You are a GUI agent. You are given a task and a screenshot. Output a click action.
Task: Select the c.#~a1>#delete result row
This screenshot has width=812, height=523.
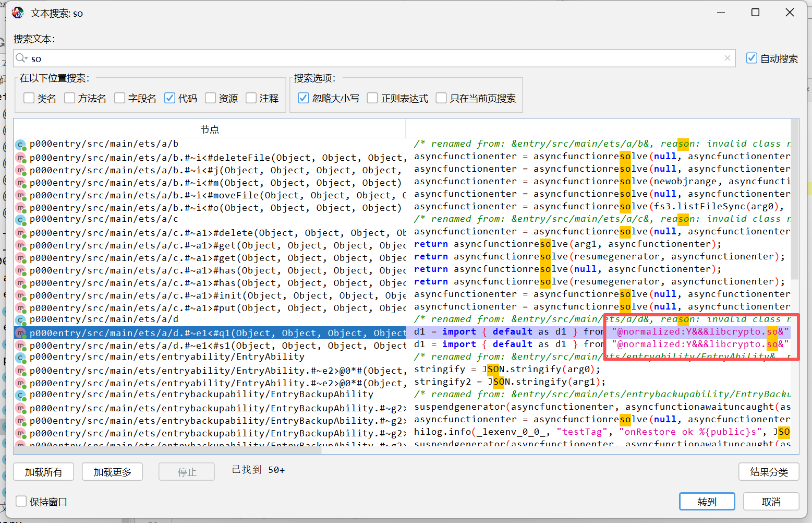click(x=210, y=233)
